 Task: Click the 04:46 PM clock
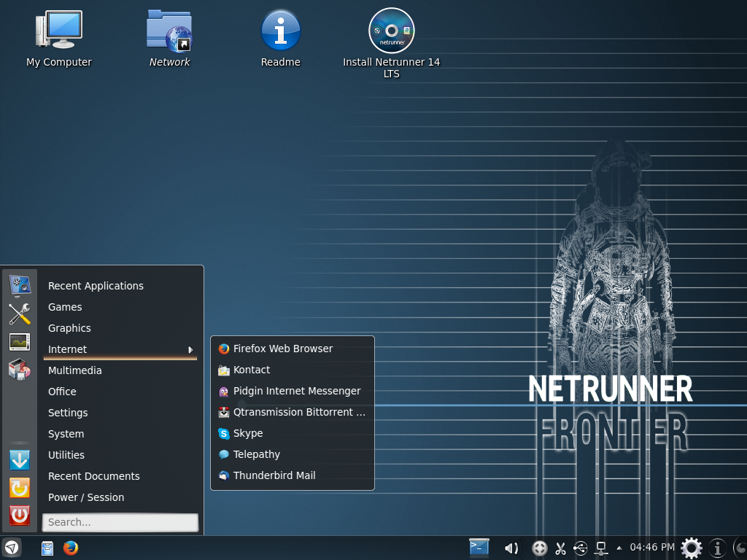(652, 548)
